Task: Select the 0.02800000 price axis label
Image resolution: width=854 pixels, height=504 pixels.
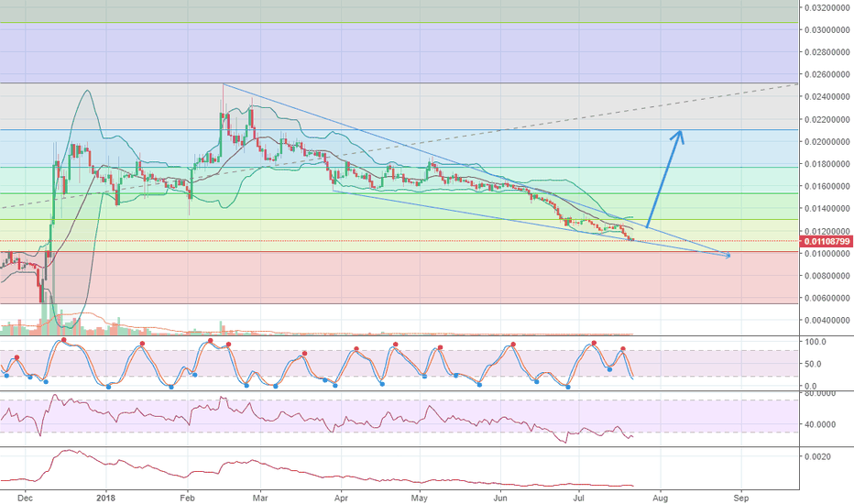Action: (x=827, y=52)
